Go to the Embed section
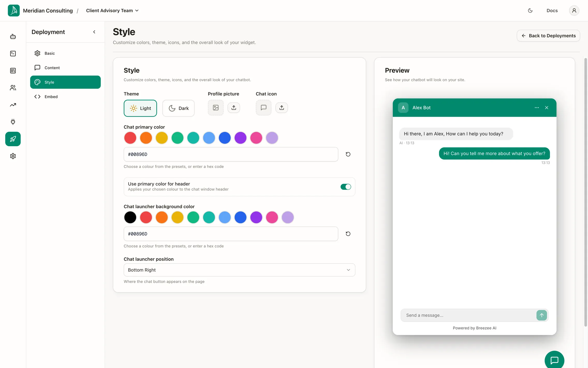Image resolution: width=588 pixels, height=368 pixels. (x=65, y=97)
